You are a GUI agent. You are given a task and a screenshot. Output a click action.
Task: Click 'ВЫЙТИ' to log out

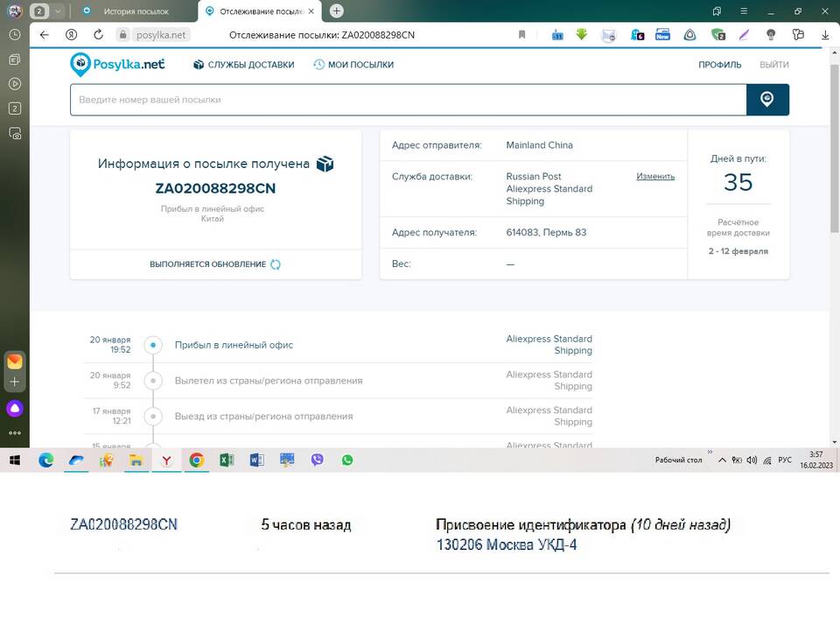(774, 65)
